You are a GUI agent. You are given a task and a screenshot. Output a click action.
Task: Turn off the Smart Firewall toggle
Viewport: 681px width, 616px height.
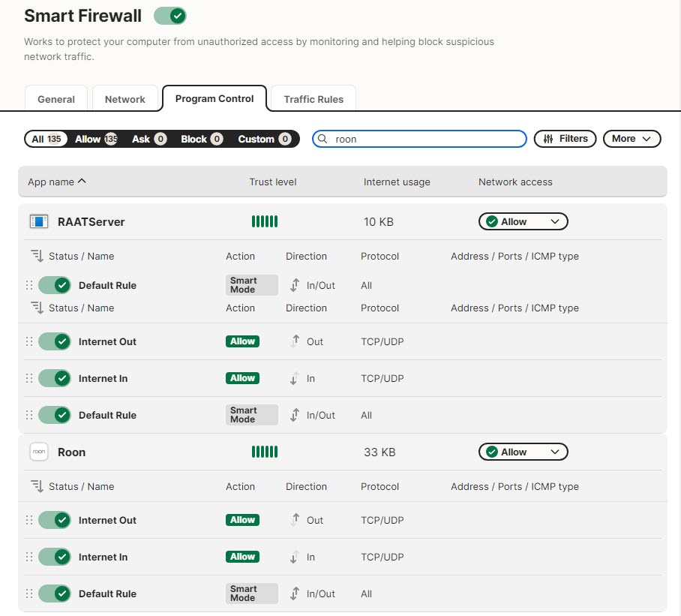click(169, 16)
